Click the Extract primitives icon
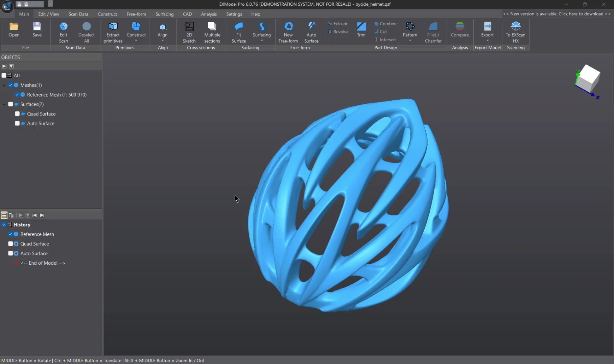Viewport: 614px width, 364px height. [x=113, y=27]
